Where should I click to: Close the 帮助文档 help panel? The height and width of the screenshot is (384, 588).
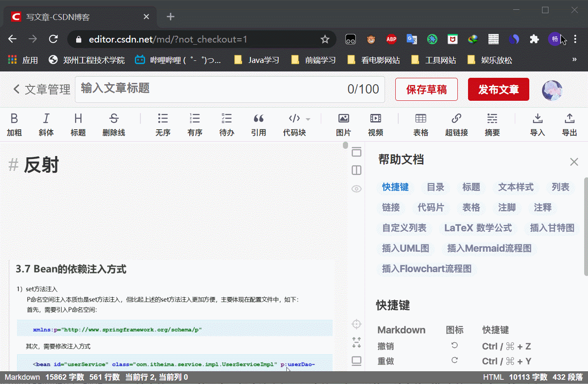574,162
